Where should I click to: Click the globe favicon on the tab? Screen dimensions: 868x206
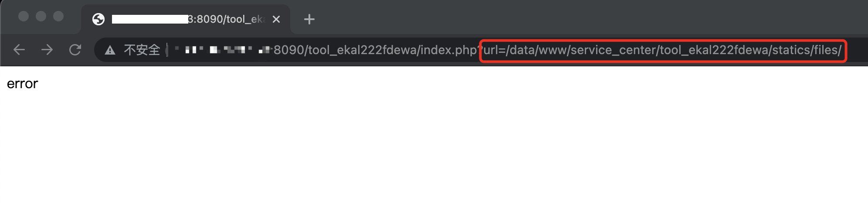tap(98, 19)
